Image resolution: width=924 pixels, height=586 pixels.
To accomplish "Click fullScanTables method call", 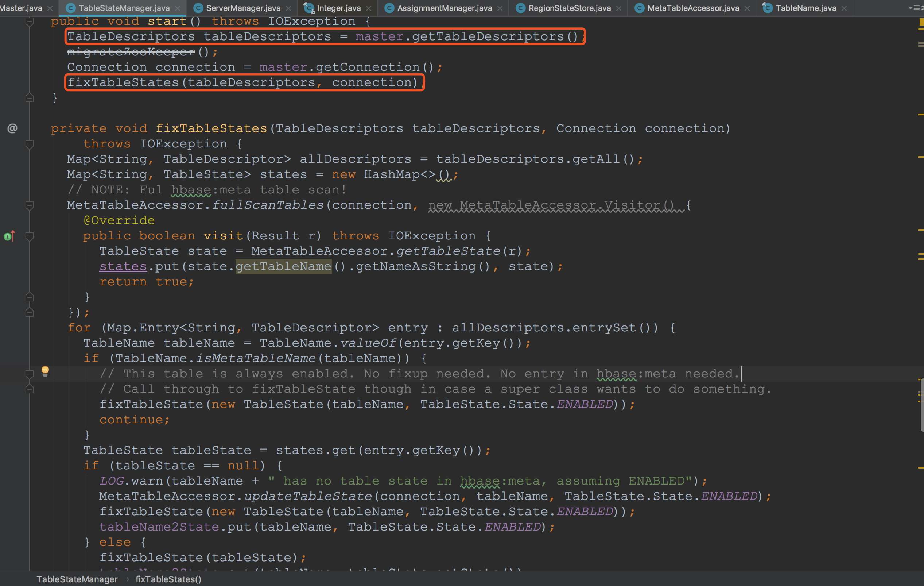I will tap(268, 205).
